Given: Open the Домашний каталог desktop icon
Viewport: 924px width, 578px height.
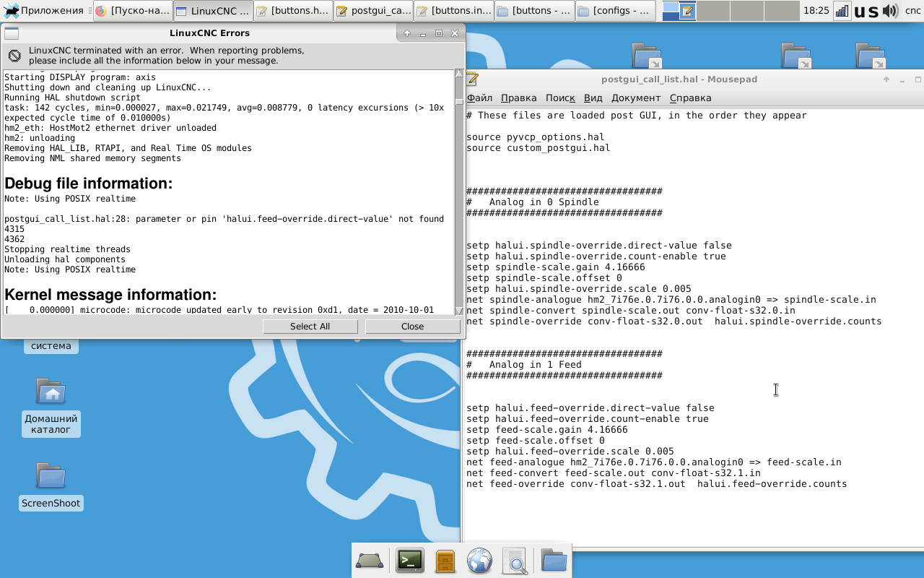Looking at the screenshot, I should (x=51, y=407).
